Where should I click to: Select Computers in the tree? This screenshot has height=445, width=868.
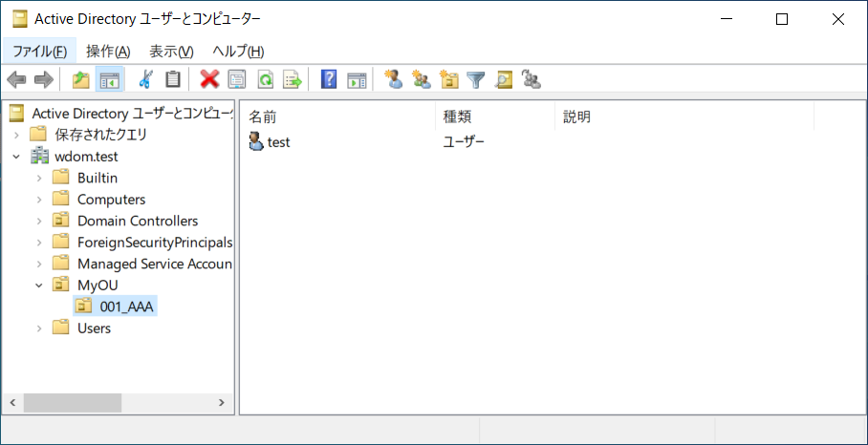point(111,199)
